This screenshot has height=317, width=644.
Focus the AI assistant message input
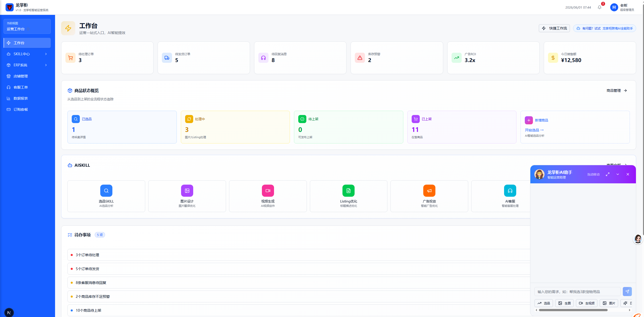(x=577, y=292)
